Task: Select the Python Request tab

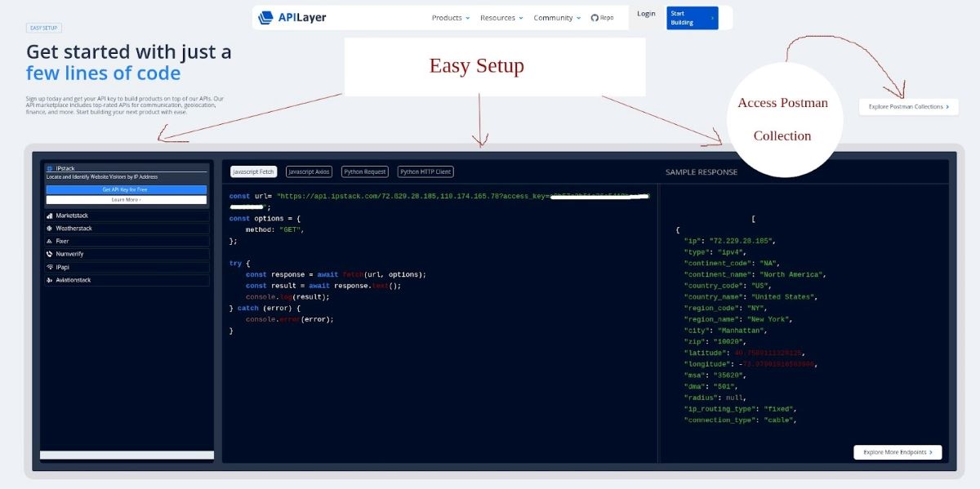Action: 364,171
